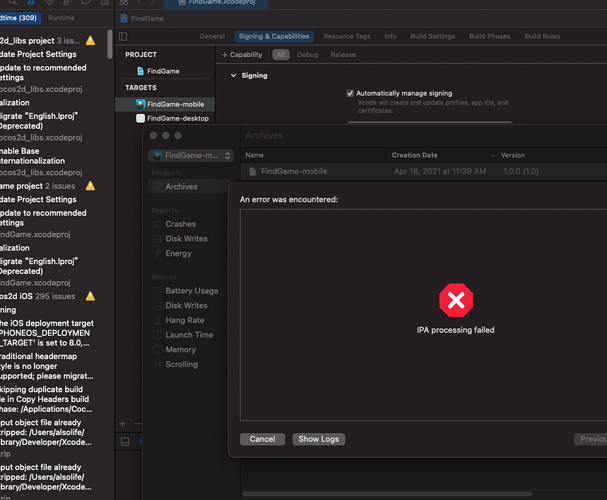The height and width of the screenshot is (500, 607).
Task: Switch to Build Settings tab
Action: pyautogui.click(x=432, y=36)
